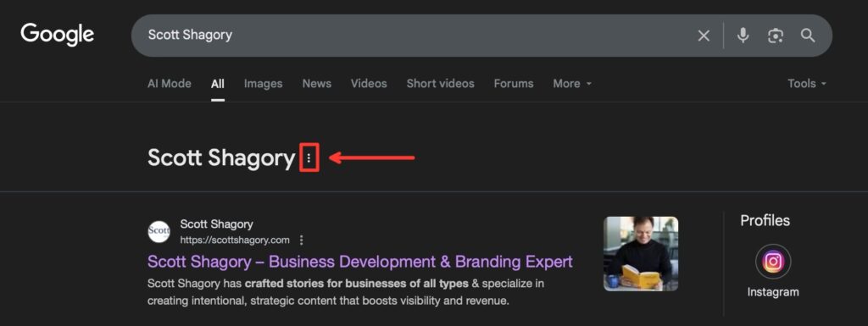Screen dimensions: 868x326
Task: Clear the search box with the X icon
Action: [704, 36]
